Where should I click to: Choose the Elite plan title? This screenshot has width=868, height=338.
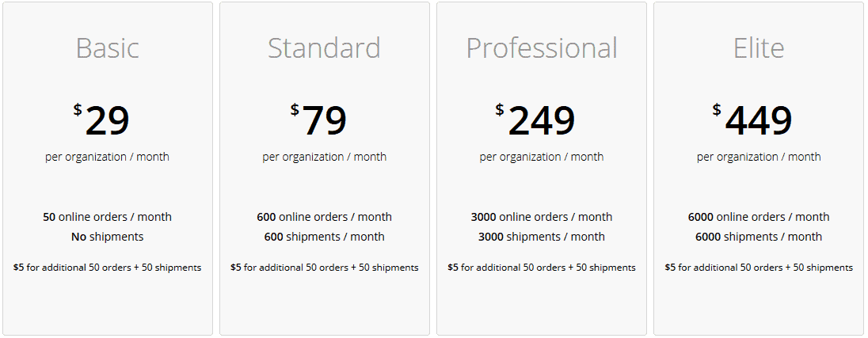[759, 48]
